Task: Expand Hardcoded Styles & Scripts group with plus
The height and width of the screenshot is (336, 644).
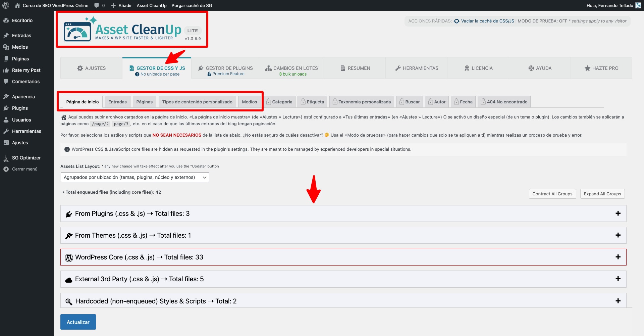Action: click(618, 301)
